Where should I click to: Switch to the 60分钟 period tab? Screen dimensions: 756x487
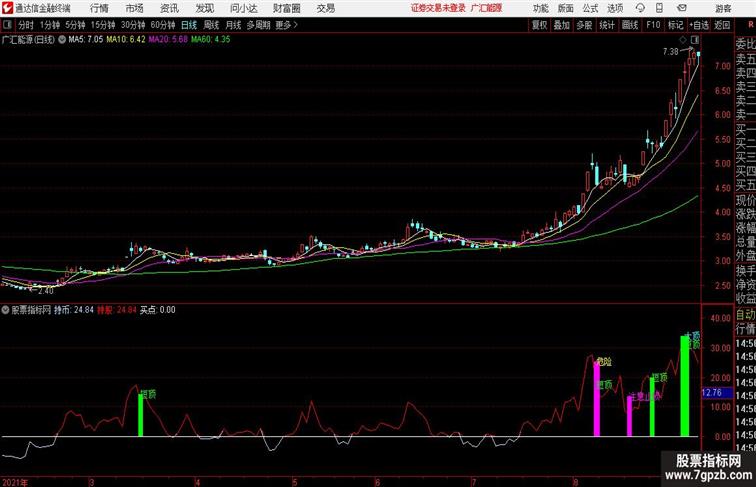(163, 25)
